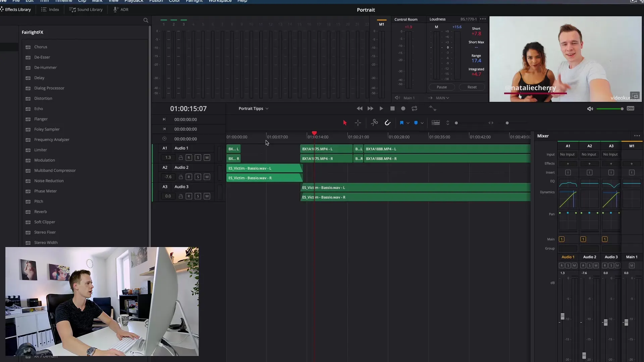The width and height of the screenshot is (644, 362).
Task: Adjust the timeline zoom slider handle
Action: (x=507, y=123)
